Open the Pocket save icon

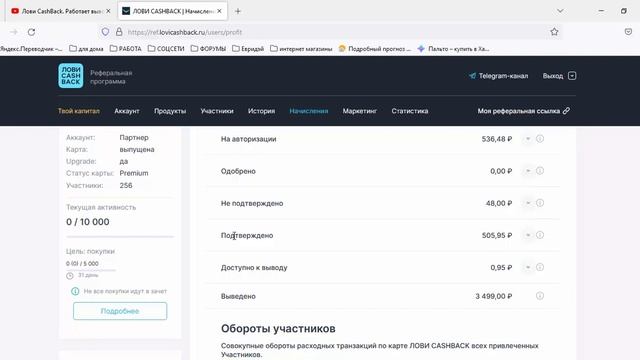[x=628, y=32]
